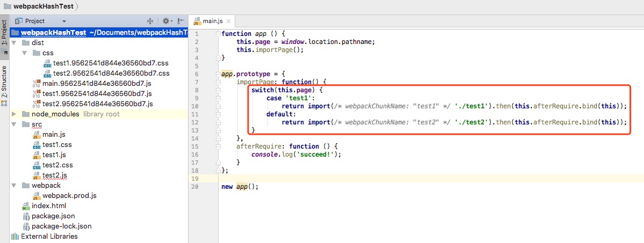Click the JS icon of webpack.prod.js

coord(37,196)
